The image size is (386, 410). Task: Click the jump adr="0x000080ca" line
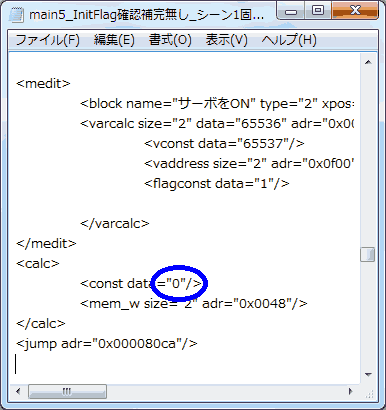(x=107, y=344)
